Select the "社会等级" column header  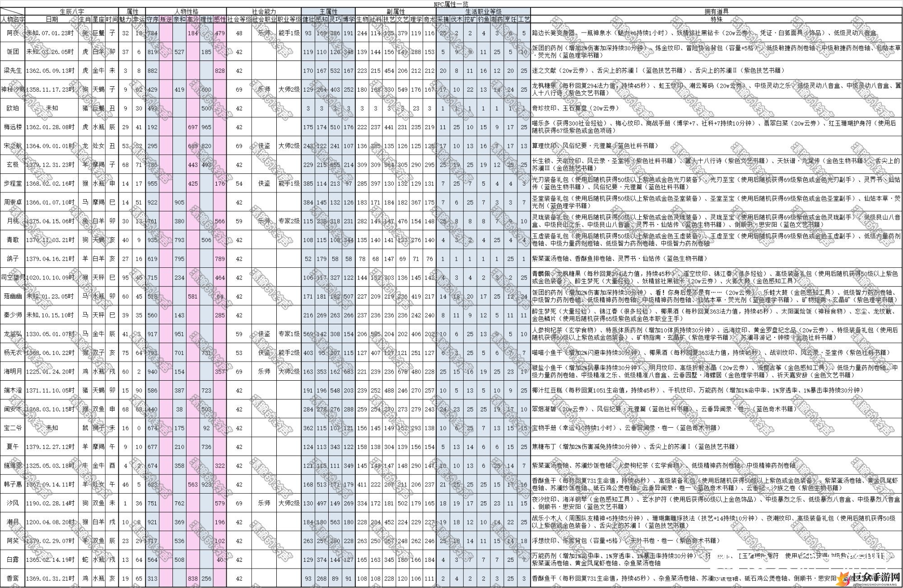coord(239,19)
